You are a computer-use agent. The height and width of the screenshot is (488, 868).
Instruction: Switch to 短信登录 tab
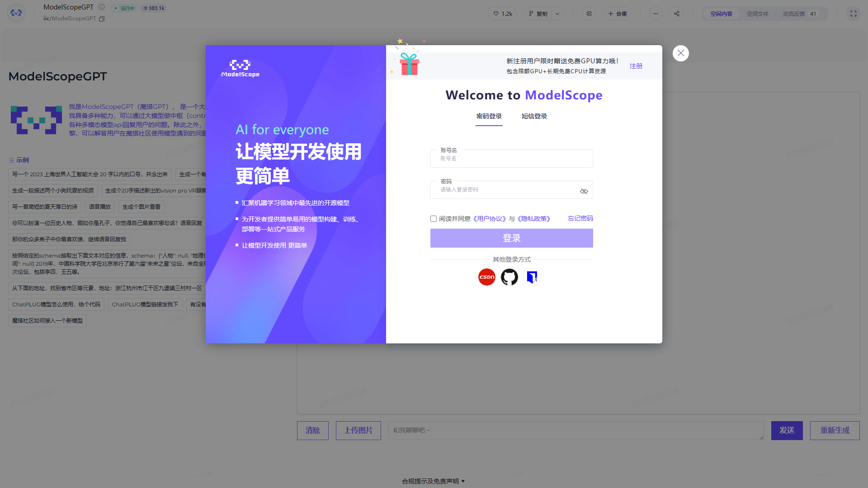point(534,117)
